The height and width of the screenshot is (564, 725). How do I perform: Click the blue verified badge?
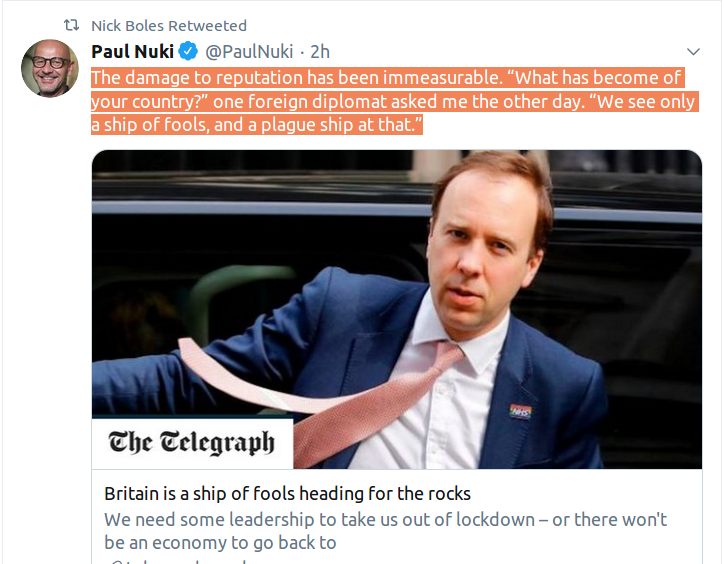pos(187,51)
